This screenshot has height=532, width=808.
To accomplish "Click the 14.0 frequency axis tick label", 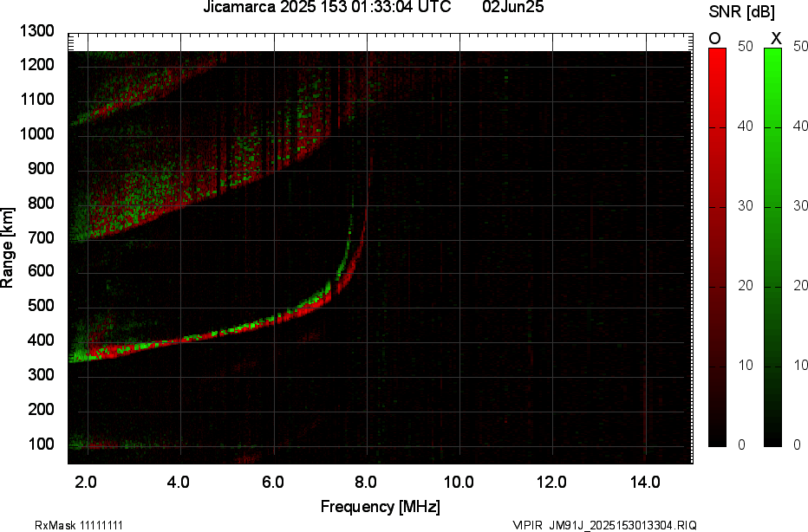I will point(646,482).
